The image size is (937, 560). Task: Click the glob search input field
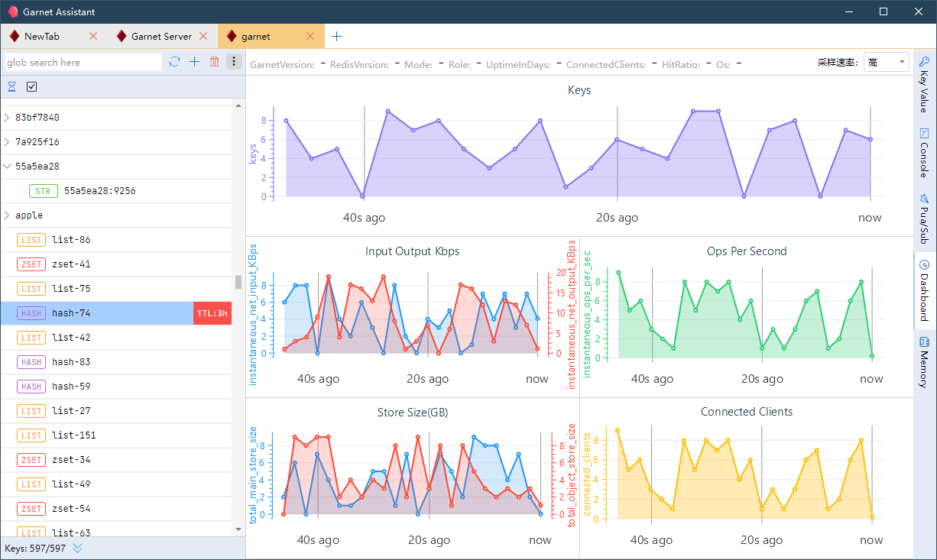coord(83,63)
